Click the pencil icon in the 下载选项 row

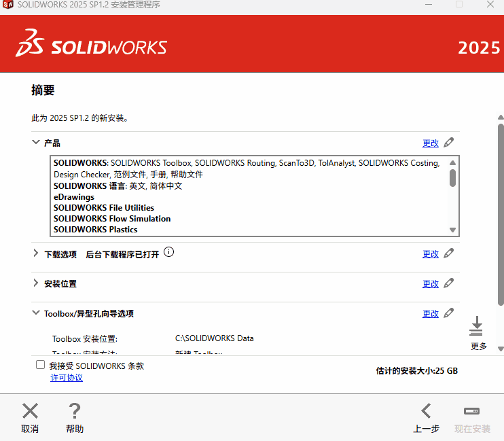pos(448,253)
